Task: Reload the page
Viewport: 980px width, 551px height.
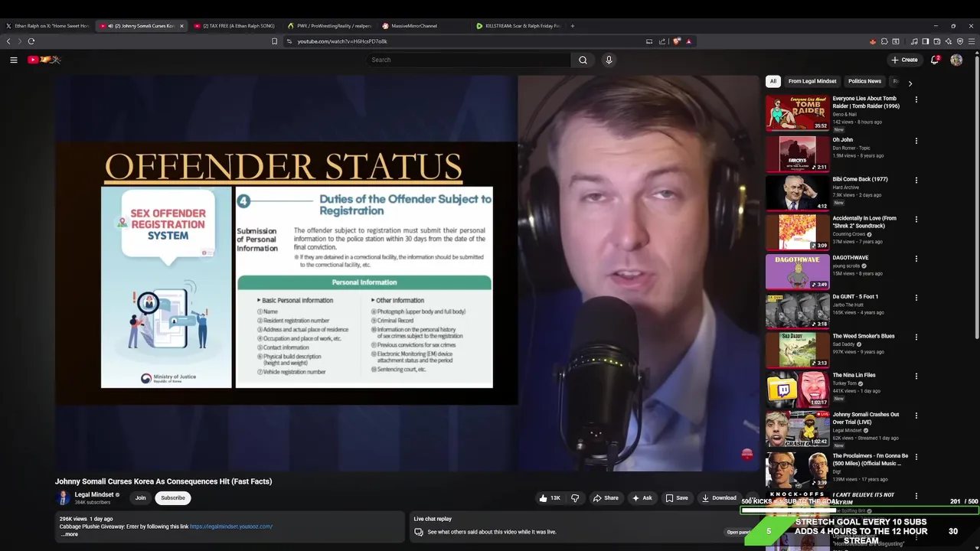Action: pos(31,41)
